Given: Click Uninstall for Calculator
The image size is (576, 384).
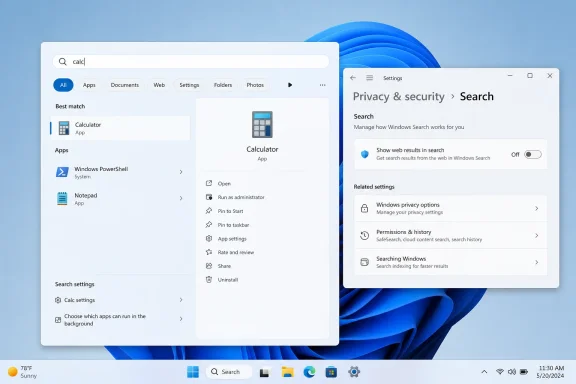Looking at the screenshot, I should click(228, 280).
